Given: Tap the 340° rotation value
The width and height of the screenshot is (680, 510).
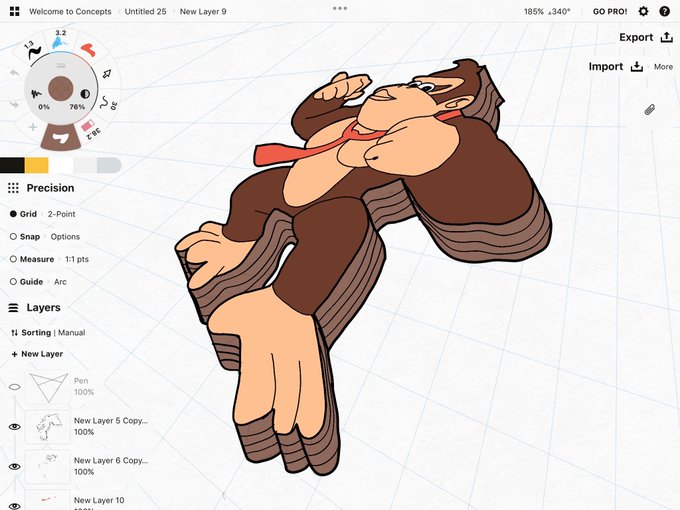Looking at the screenshot, I should click(x=559, y=12).
